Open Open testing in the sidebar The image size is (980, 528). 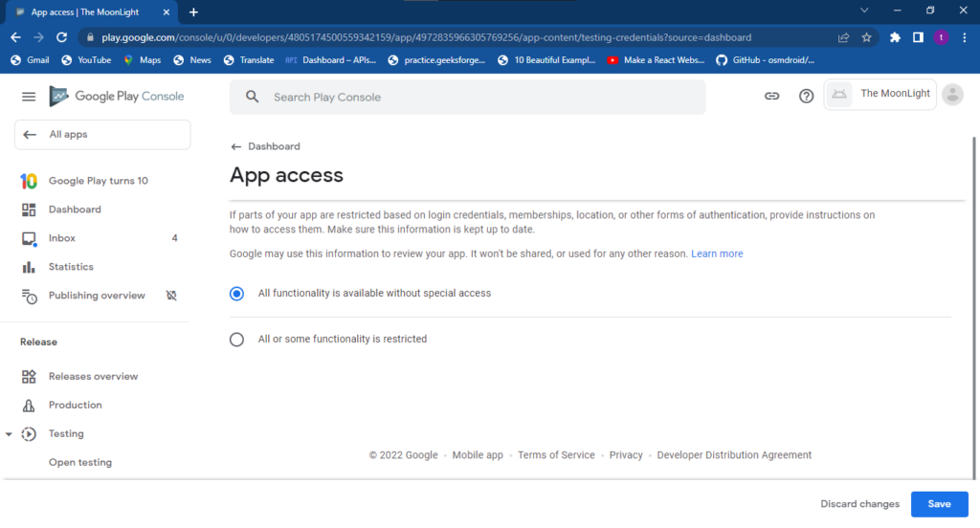[80, 462]
